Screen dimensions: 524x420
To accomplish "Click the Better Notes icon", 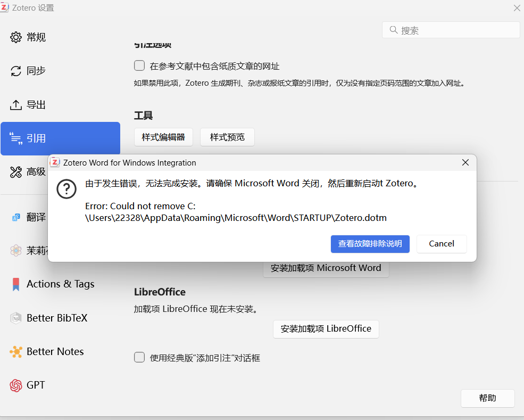I will [x=16, y=351].
